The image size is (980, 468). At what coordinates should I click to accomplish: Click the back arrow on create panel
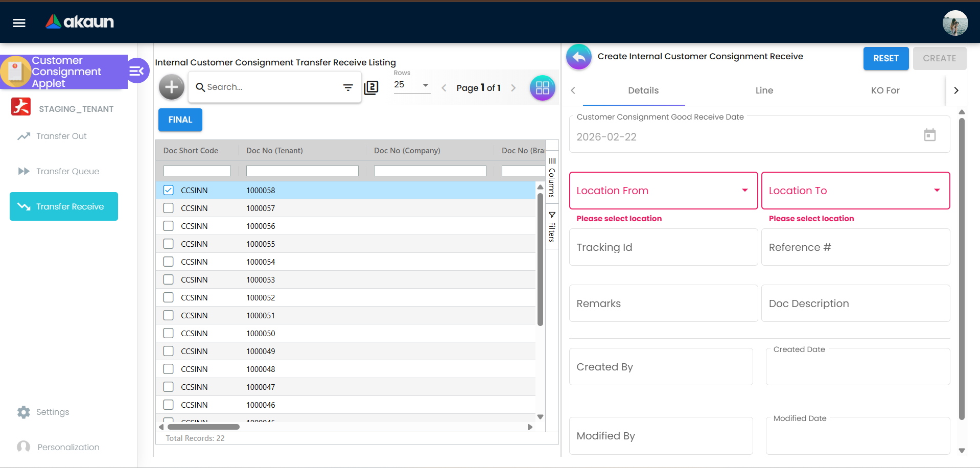[x=579, y=57]
